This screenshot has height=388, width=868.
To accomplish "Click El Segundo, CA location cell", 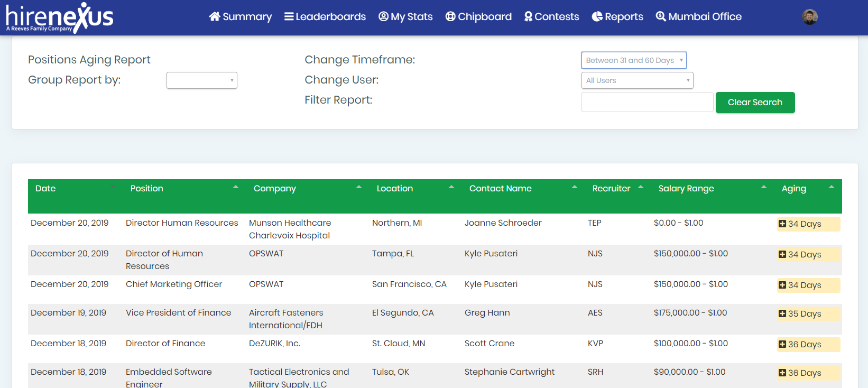I will coord(403,313).
